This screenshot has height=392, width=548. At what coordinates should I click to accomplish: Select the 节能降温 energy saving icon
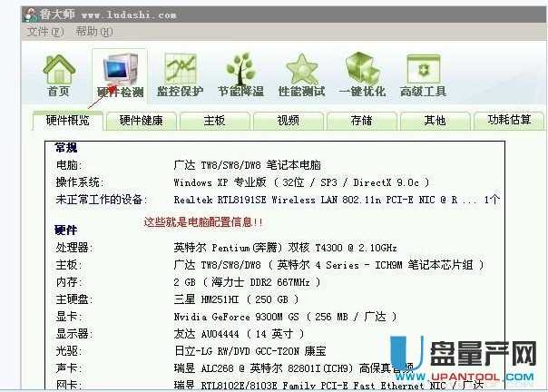240,75
